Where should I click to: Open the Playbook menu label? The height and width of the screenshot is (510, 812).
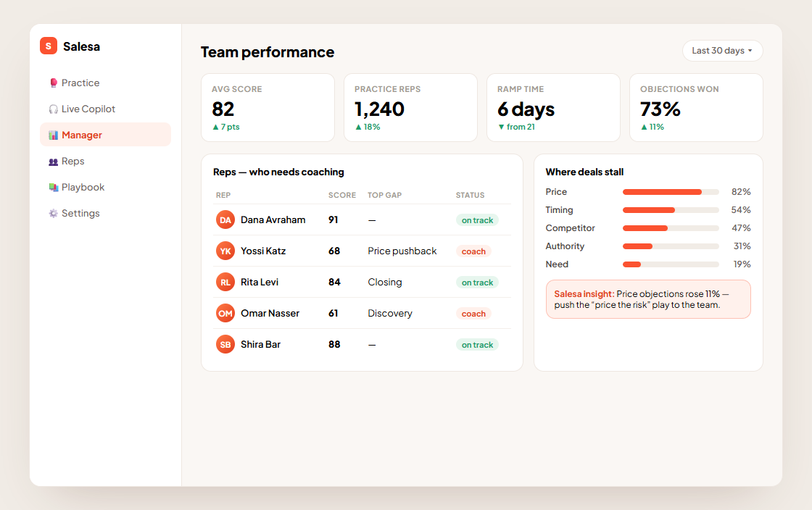coord(83,187)
